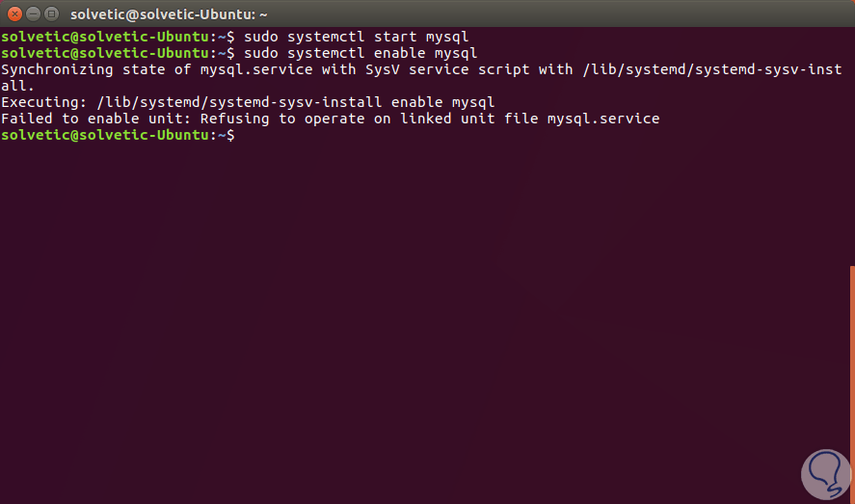
Task: Click the word "mysql.service" in error line
Action: pos(603,119)
